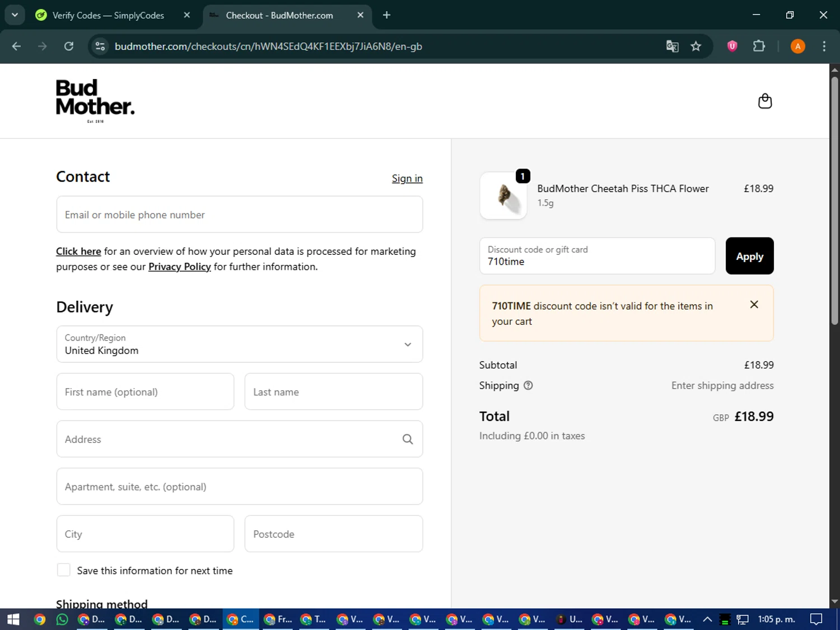Focus the City field
The height and width of the screenshot is (630, 840).
point(145,534)
